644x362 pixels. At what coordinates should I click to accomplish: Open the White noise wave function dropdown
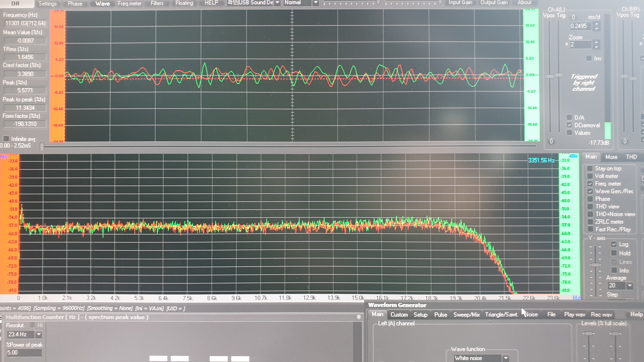point(506,358)
